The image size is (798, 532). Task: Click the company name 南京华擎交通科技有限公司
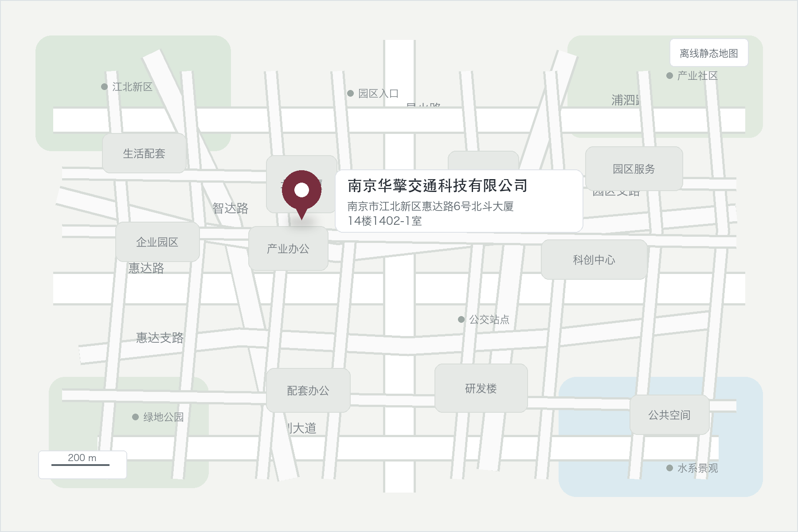coord(438,186)
